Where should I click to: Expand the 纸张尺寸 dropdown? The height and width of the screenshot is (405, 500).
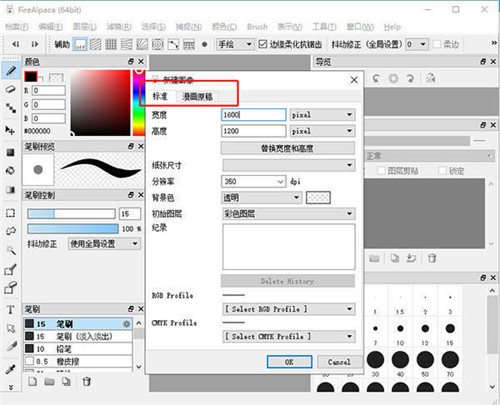pos(289,165)
